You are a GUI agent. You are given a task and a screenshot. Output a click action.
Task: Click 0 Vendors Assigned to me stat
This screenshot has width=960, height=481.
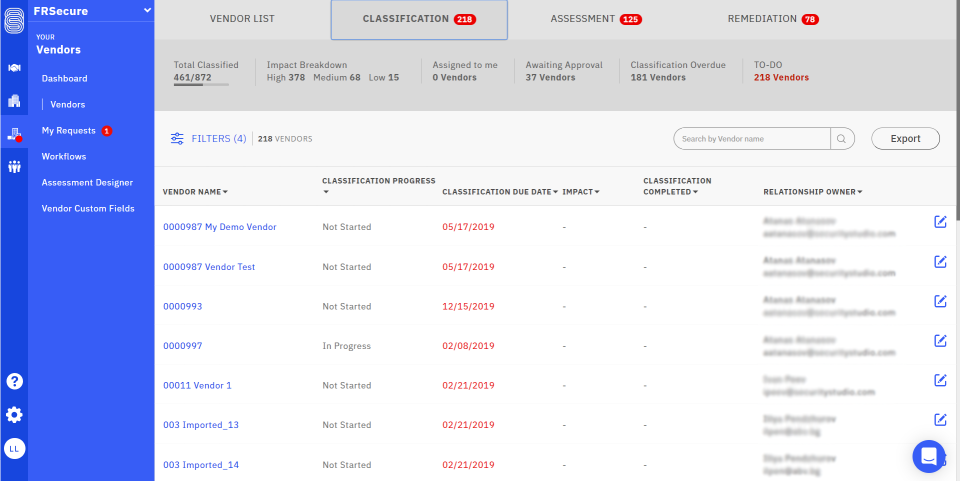(x=454, y=78)
